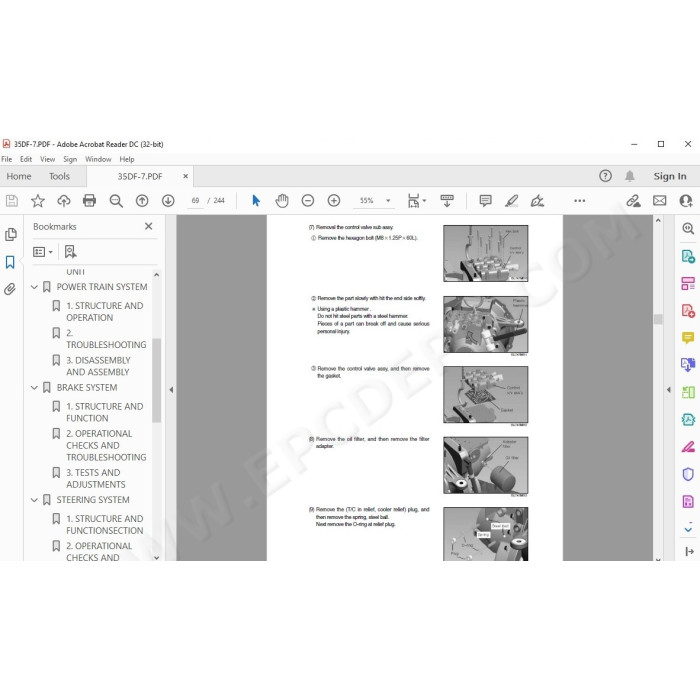Open the Help menu
Image resolution: width=700 pixels, height=700 pixels.
pyautogui.click(x=127, y=159)
